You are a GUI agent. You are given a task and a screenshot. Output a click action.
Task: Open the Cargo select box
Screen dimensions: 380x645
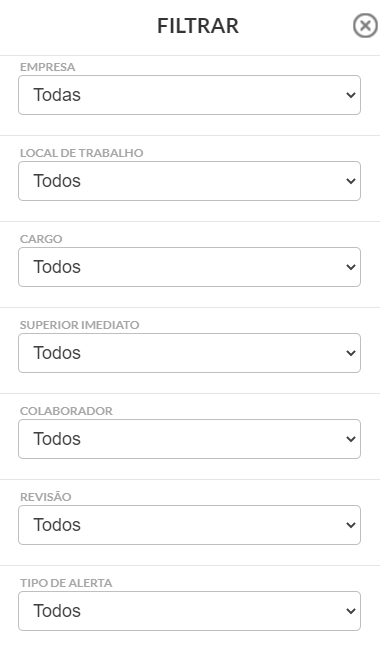click(x=190, y=267)
